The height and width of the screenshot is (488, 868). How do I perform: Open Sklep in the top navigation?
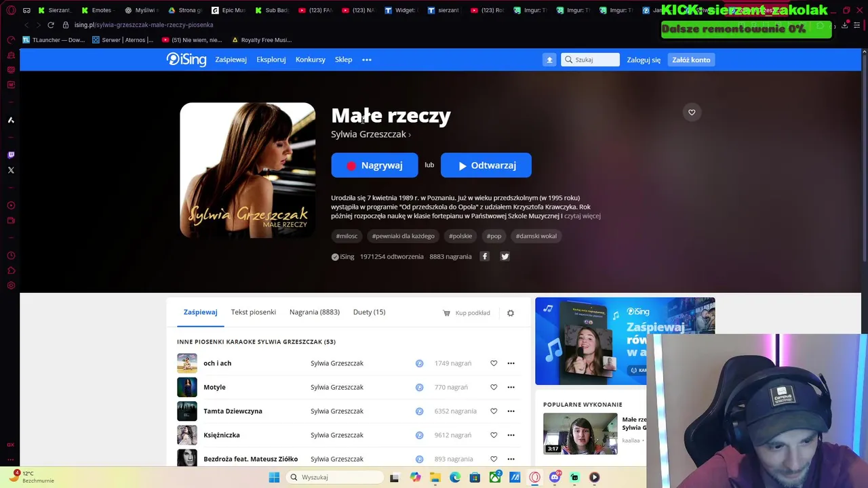click(x=343, y=60)
